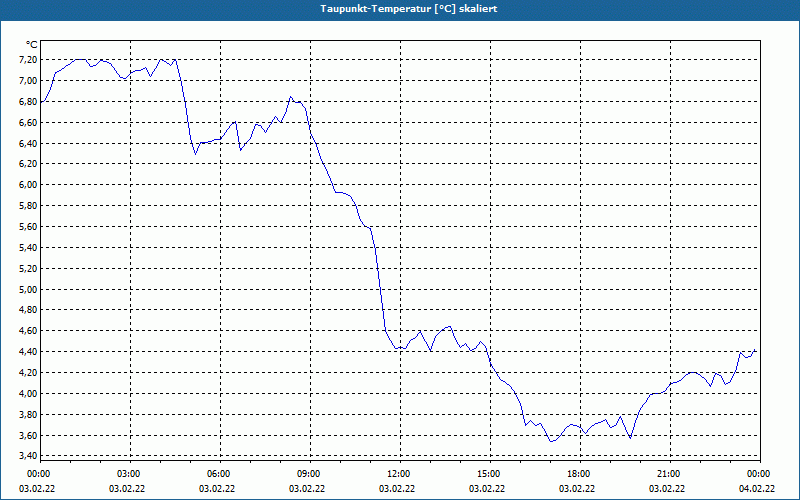Screen dimensions: 800x500
Task: Select the '4,80' y-axis value
Action: coord(29,310)
